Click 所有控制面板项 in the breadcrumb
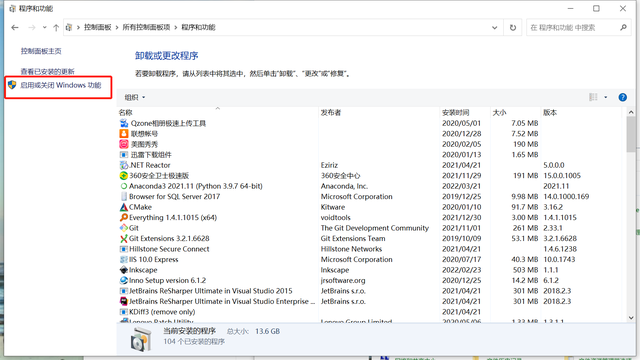Image resolution: width=640 pixels, height=360 pixels. tap(146, 27)
